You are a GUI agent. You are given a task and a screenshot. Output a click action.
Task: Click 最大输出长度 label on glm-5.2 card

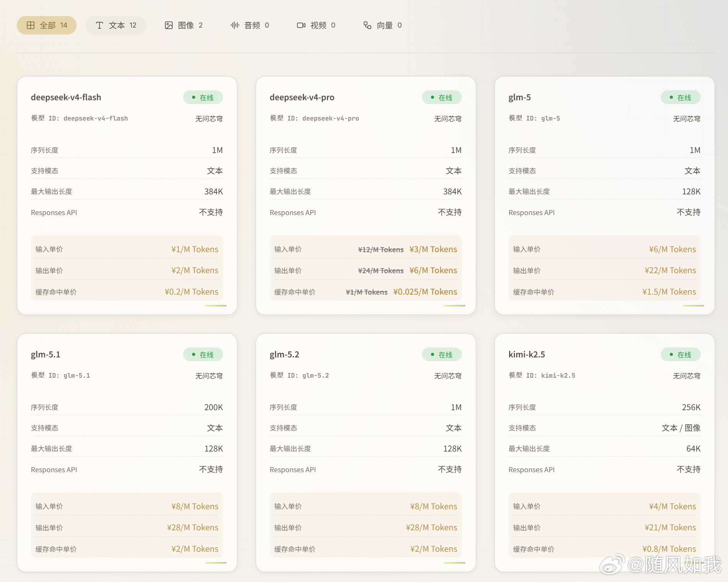click(x=291, y=449)
